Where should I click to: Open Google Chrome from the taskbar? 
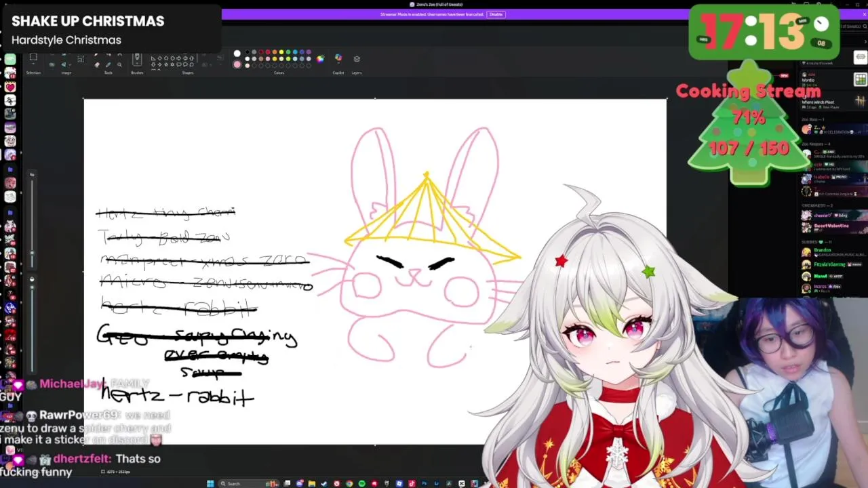coord(349,483)
